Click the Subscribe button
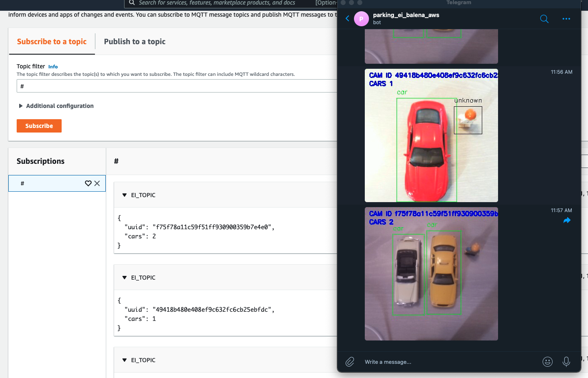 [39, 125]
